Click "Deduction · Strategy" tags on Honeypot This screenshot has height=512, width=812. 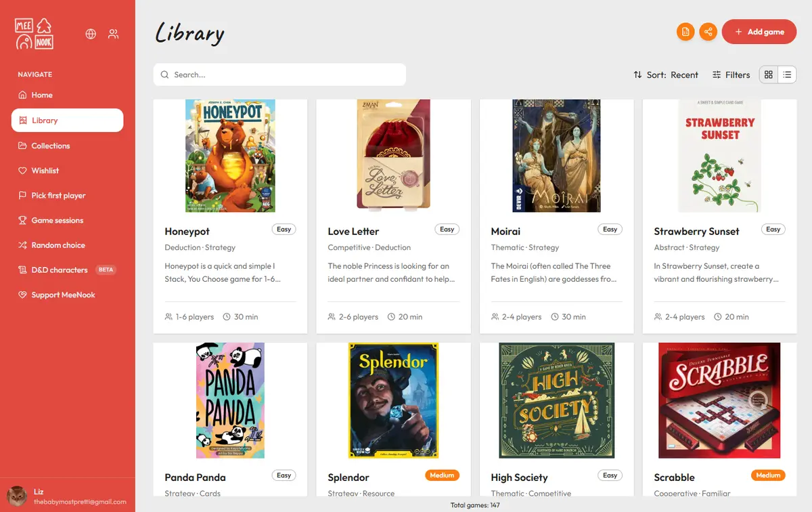[x=200, y=248]
